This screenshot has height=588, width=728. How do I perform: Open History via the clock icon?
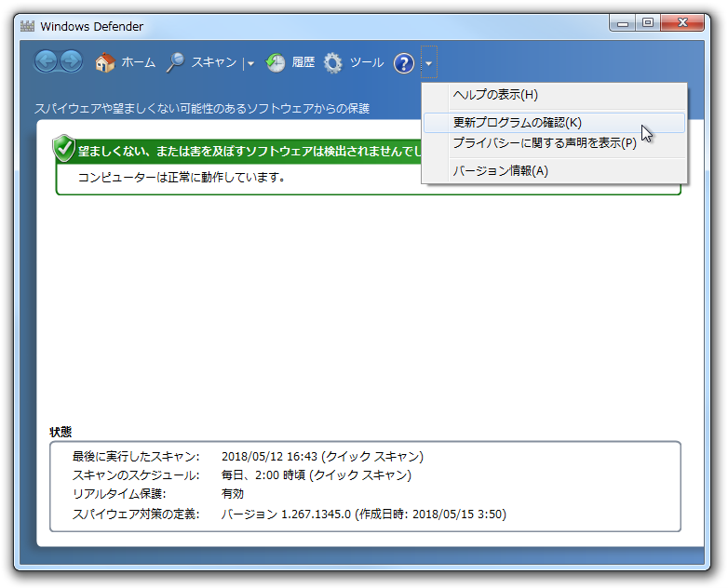tap(276, 62)
